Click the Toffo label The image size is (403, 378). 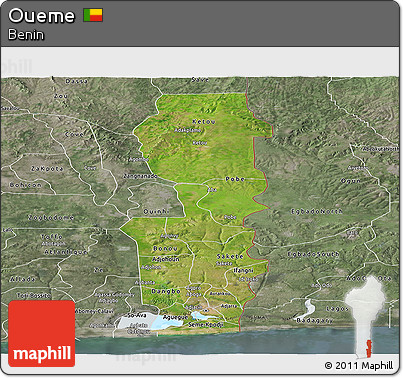point(52,237)
